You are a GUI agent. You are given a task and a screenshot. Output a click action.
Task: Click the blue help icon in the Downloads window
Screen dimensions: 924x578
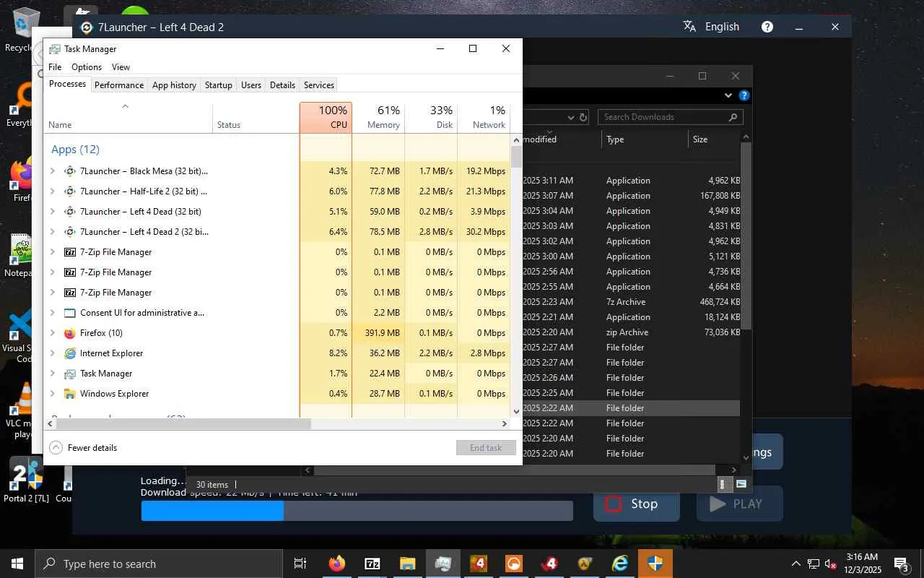(744, 95)
